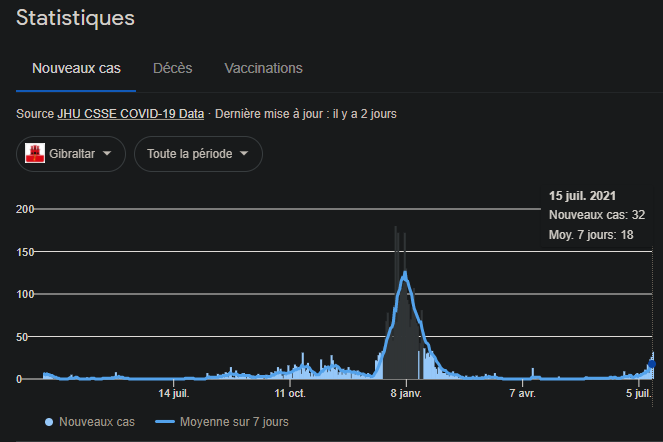Click the 150 y-axis value
Screen dimensions: 663x442
pos(25,252)
